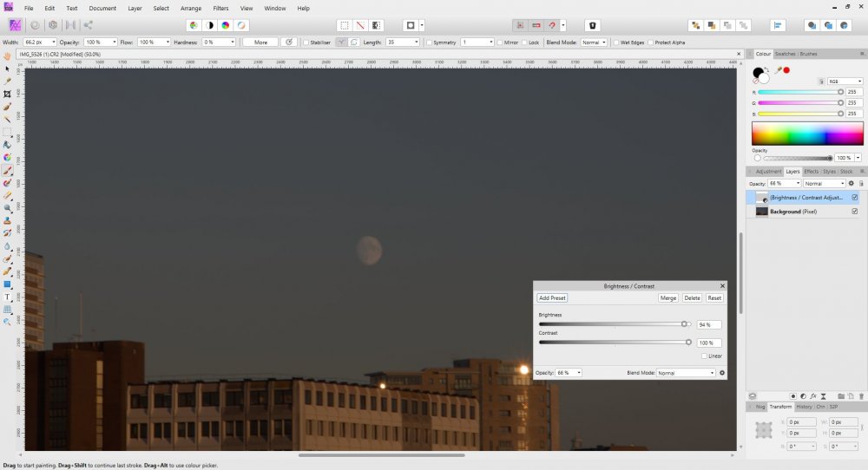Enable the Mirror checkbox
868x470 pixels.
(500, 42)
